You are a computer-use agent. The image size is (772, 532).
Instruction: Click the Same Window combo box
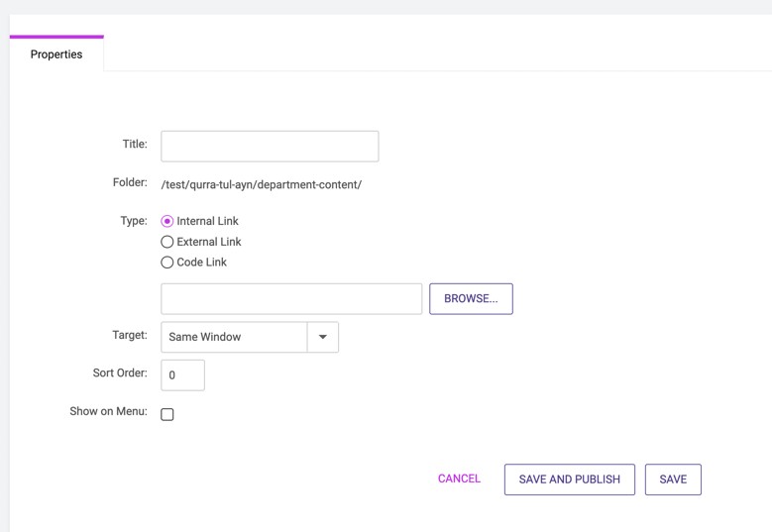click(250, 337)
